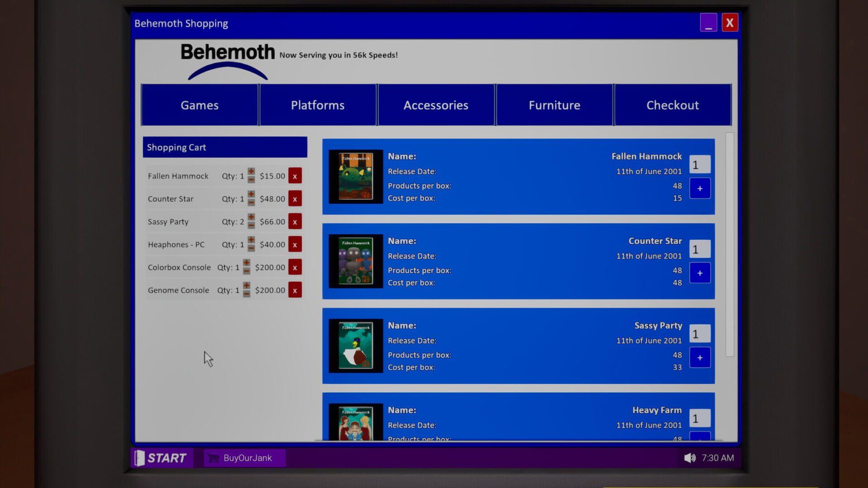
Task: Click the speaker volume icon in the taskbar
Action: pos(689,458)
